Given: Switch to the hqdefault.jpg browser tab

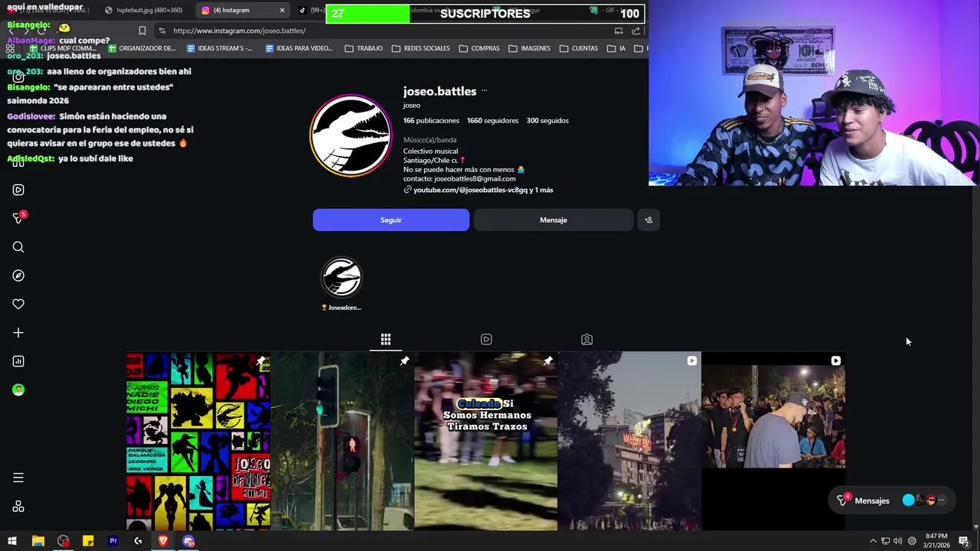Looking at the screenshot, I should pyautogui.click(x=144, y=11).
